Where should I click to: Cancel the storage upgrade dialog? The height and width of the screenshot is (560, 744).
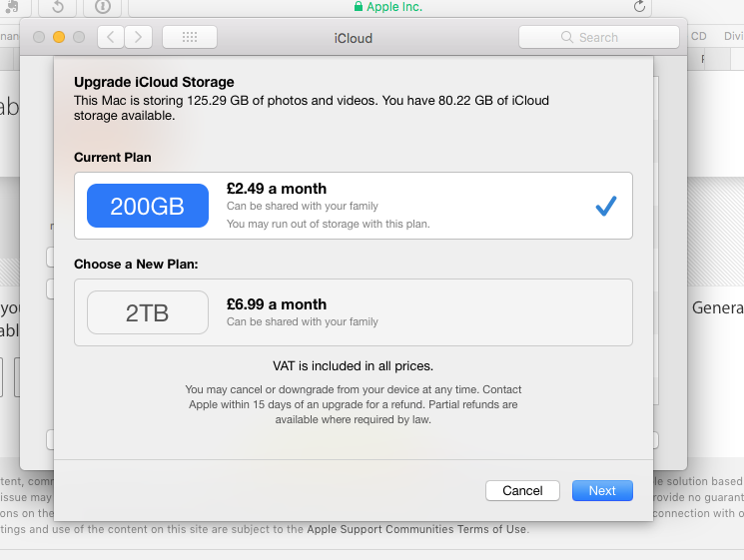(x=522, y=490)
